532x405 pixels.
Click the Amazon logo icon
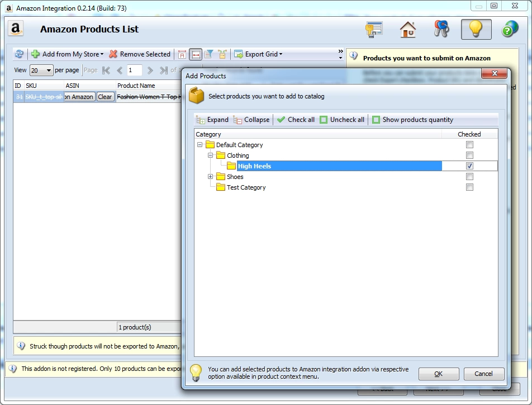(15, 29)
